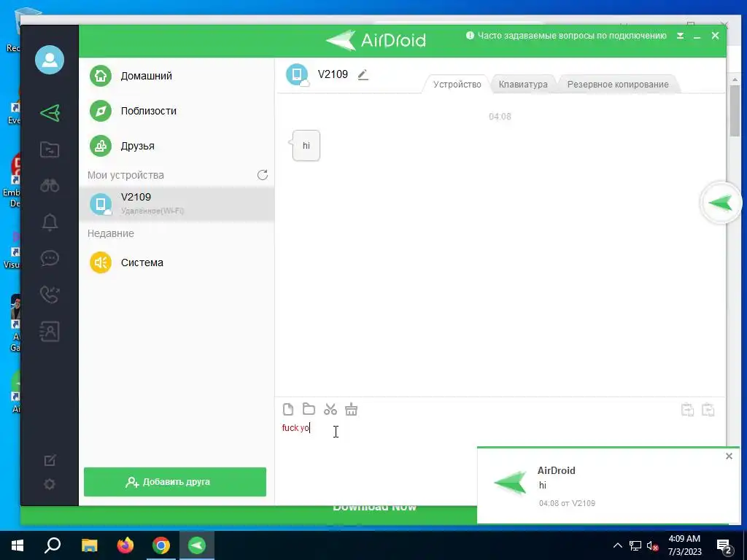Screen dimensions: 747x560
Task: Open the taskbar clock 4:09 AM
Action: coord(684,545)
